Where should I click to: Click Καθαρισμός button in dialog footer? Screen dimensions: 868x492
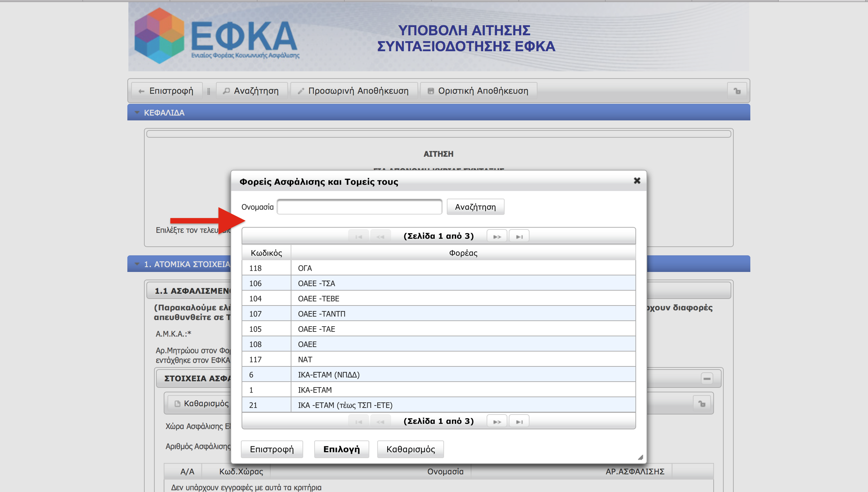[x=410, y=449]
